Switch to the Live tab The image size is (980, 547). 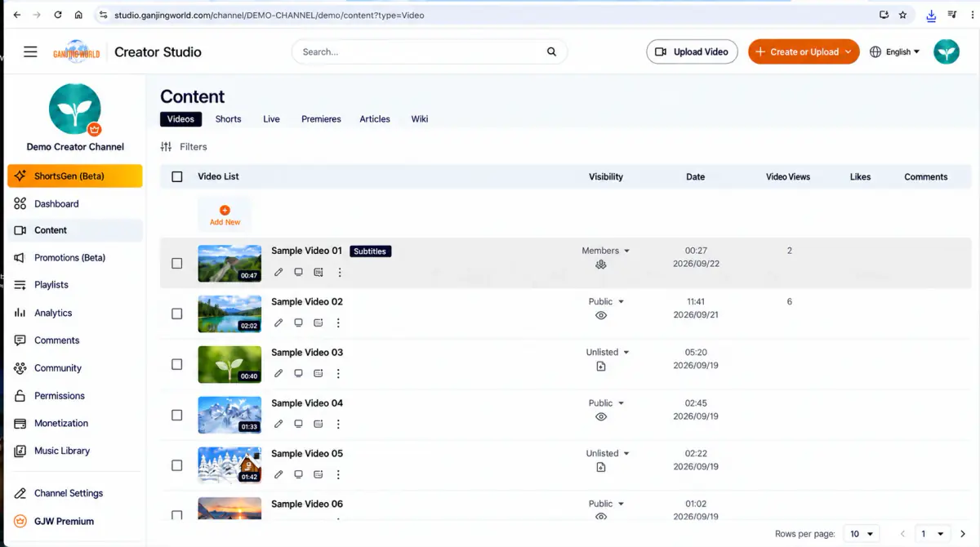(271, 119)
